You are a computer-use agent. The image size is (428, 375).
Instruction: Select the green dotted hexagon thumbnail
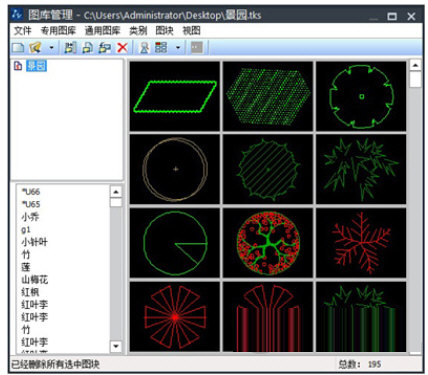pos(268,96)
